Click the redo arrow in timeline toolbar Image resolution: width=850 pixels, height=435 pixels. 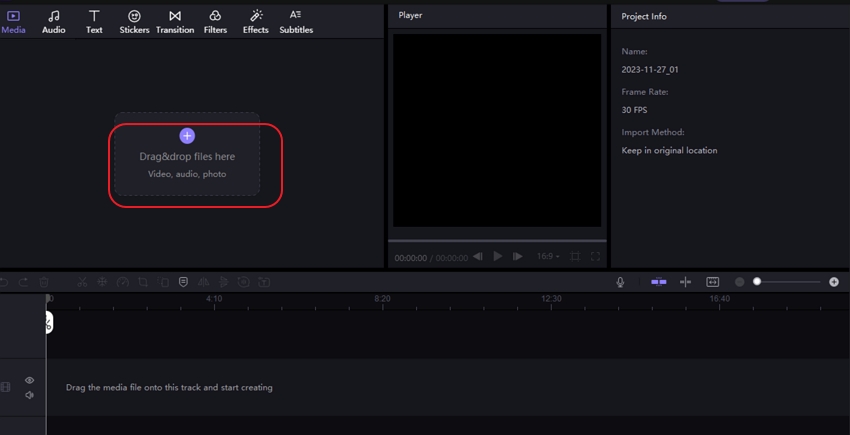pos(23,282)
